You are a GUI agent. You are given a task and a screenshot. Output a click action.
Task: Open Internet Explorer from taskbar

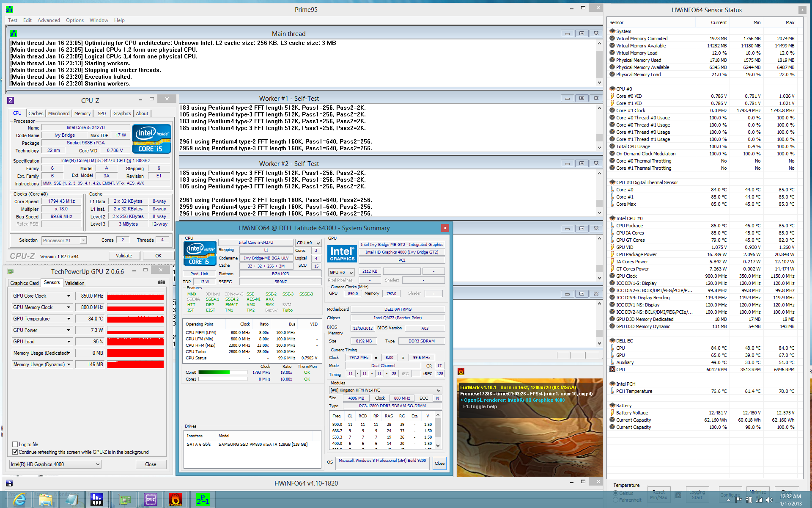click(x=19, y=500)
